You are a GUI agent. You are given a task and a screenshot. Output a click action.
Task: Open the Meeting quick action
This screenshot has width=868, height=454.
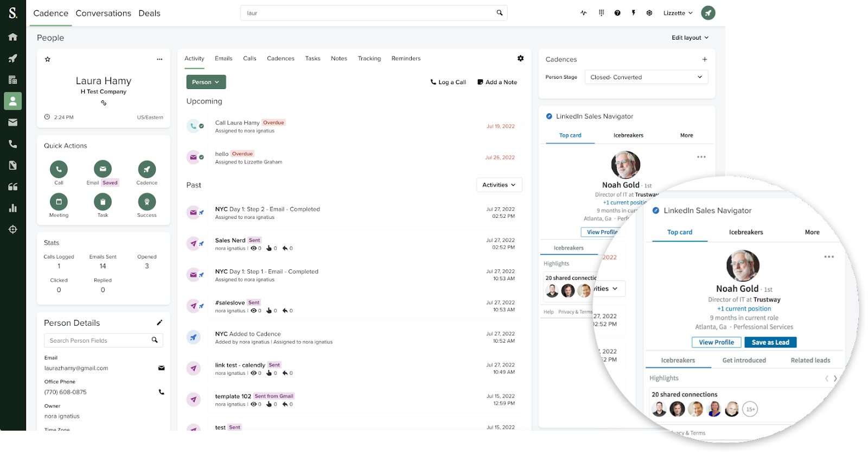point(59,202)
